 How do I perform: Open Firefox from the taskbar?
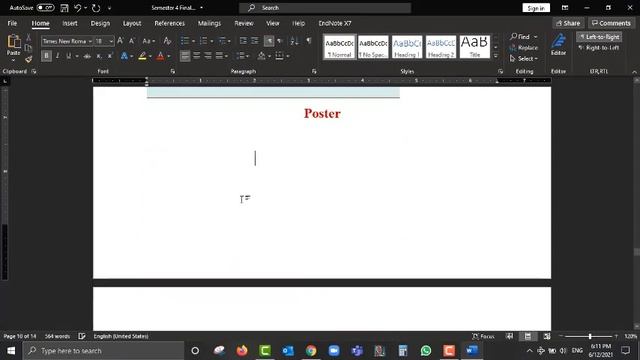click(x=242, y=351)
